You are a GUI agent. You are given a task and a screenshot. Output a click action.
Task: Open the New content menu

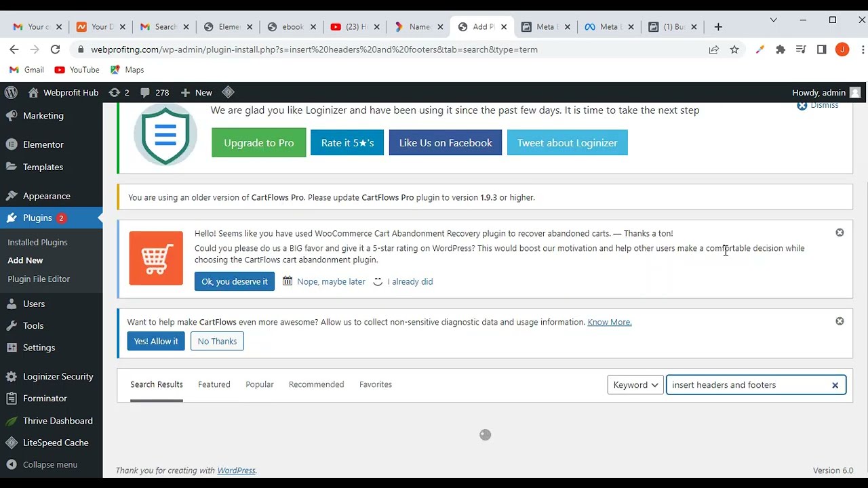coord(197,92)
